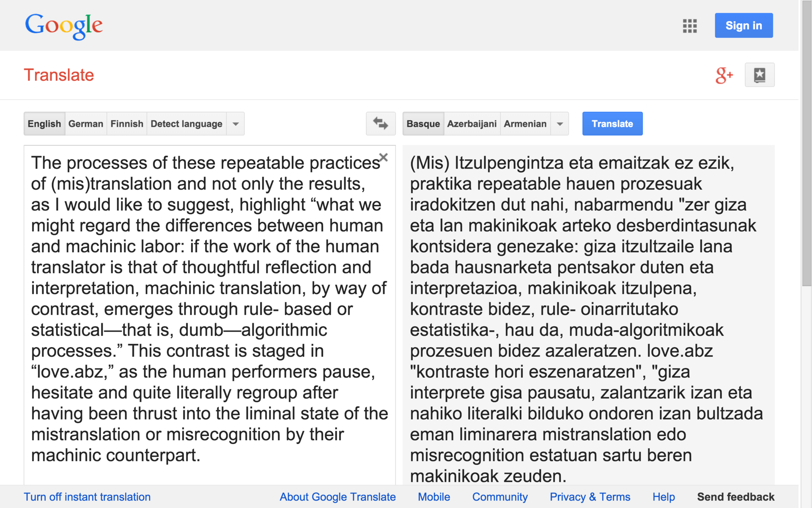Switch target language to Azerbaijani
The width and height of the screenshot is (812, 508).
[x=472, y=124]
